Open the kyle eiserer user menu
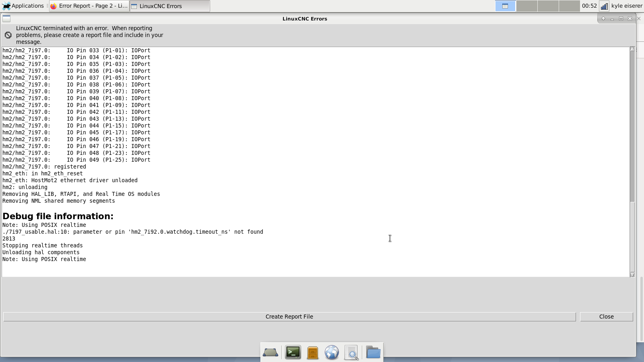This screenshot has height=362, width=644. coord(627,6)
